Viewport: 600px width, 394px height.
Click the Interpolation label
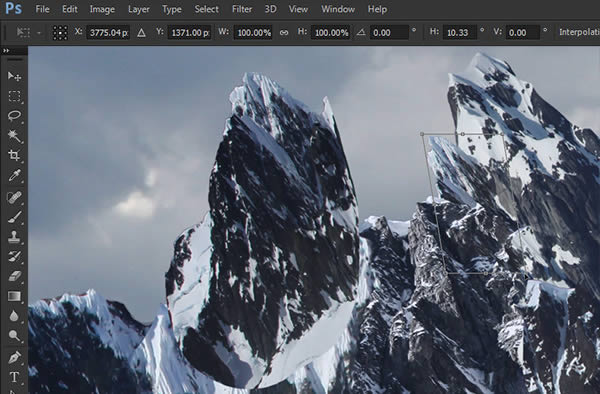click(579, 33)
